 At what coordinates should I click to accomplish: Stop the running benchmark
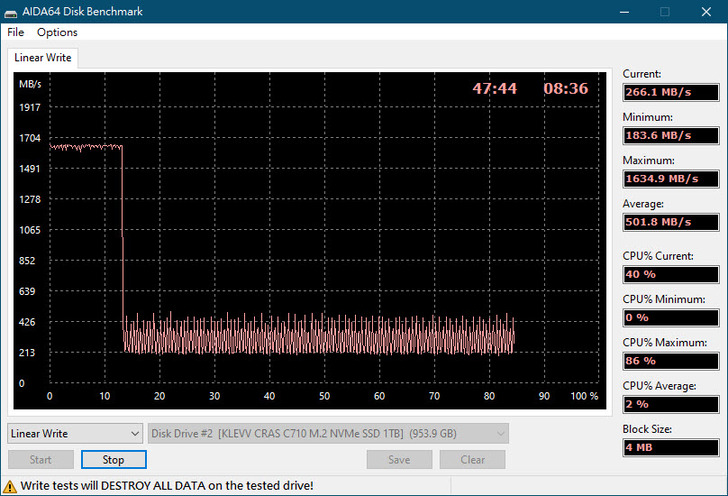click(113, 460)
